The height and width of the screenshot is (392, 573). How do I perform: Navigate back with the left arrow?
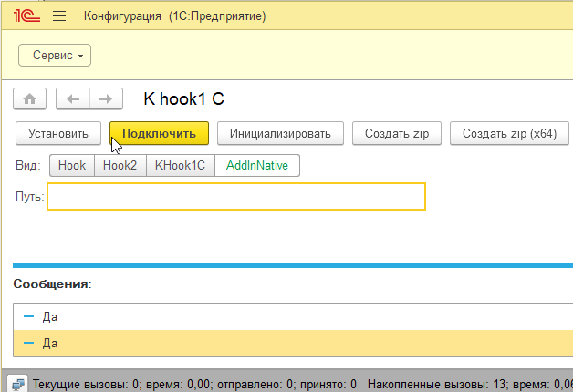pyautogui.click(x=73, y=98)
